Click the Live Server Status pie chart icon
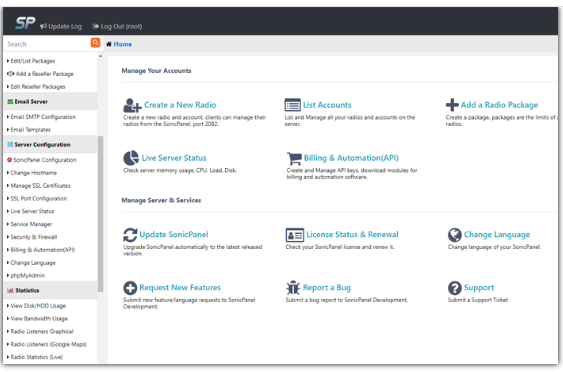This screenshot has height=372, width=563. pos(131,158)
